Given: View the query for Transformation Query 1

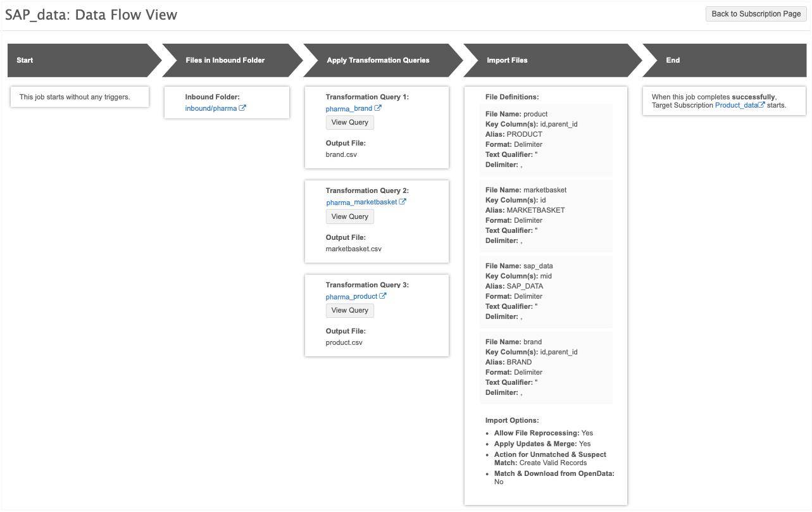Looking at the screenshot, I should [349, 123].
